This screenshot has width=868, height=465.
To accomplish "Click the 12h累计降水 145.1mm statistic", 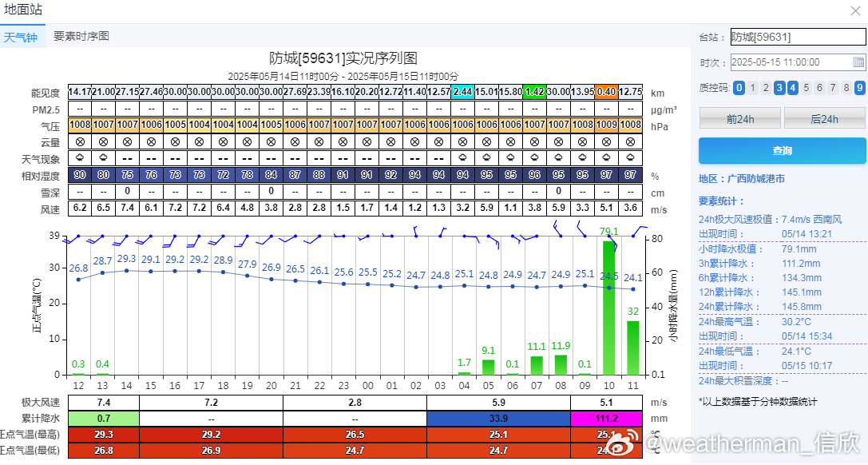I will coord(760,292).
